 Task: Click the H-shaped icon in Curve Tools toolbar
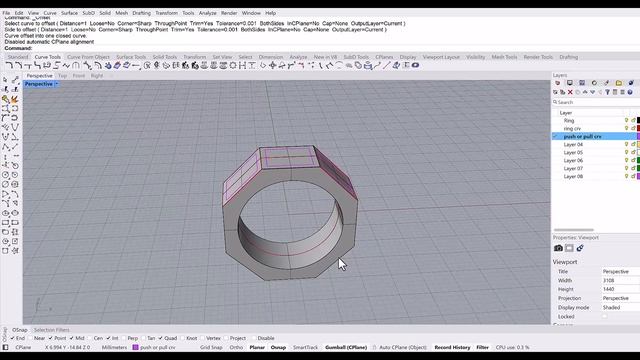242,65
